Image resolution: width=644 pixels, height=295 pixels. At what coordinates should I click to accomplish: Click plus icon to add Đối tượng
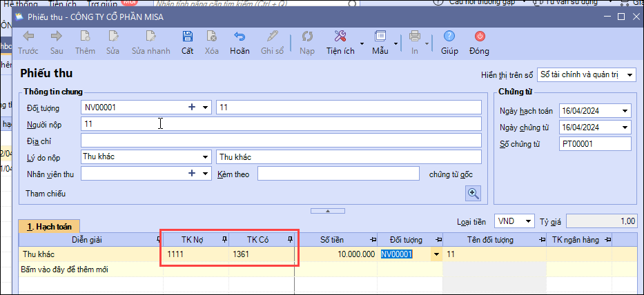192,107
